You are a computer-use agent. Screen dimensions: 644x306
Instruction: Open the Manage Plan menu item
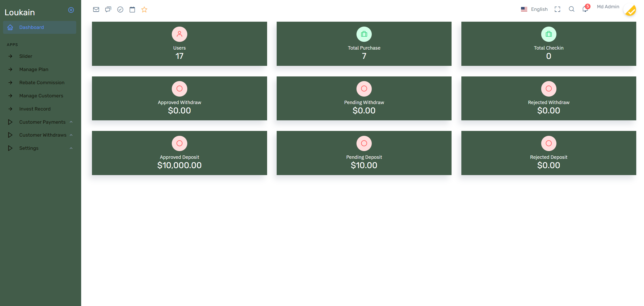[x=34, y=69]
